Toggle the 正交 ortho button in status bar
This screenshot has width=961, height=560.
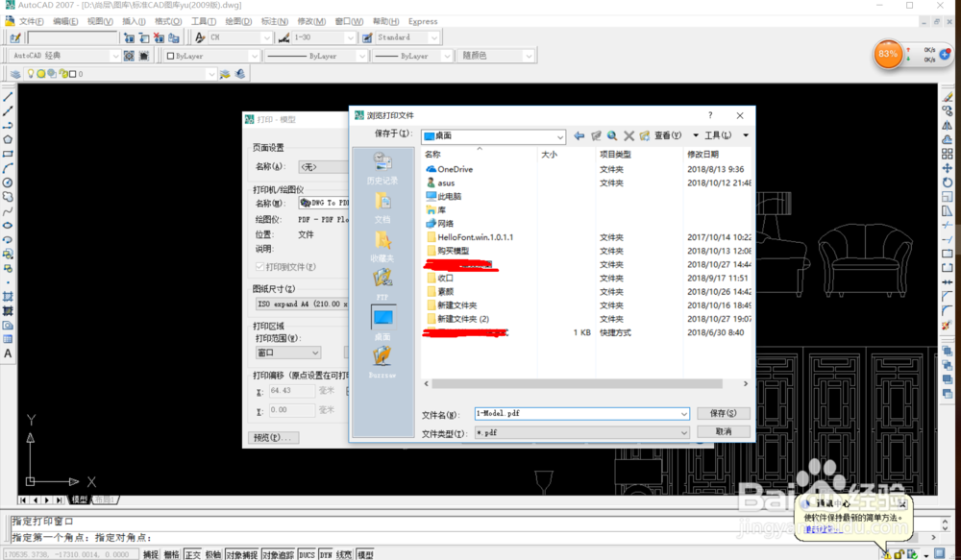192,554
